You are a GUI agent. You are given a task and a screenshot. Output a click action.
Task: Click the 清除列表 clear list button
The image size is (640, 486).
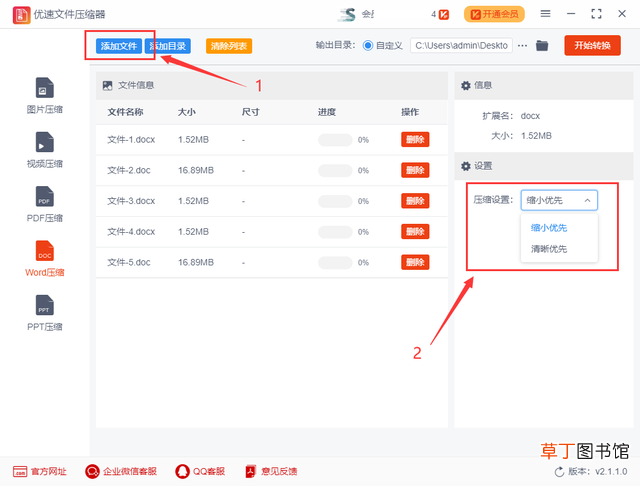click(229, 46)
